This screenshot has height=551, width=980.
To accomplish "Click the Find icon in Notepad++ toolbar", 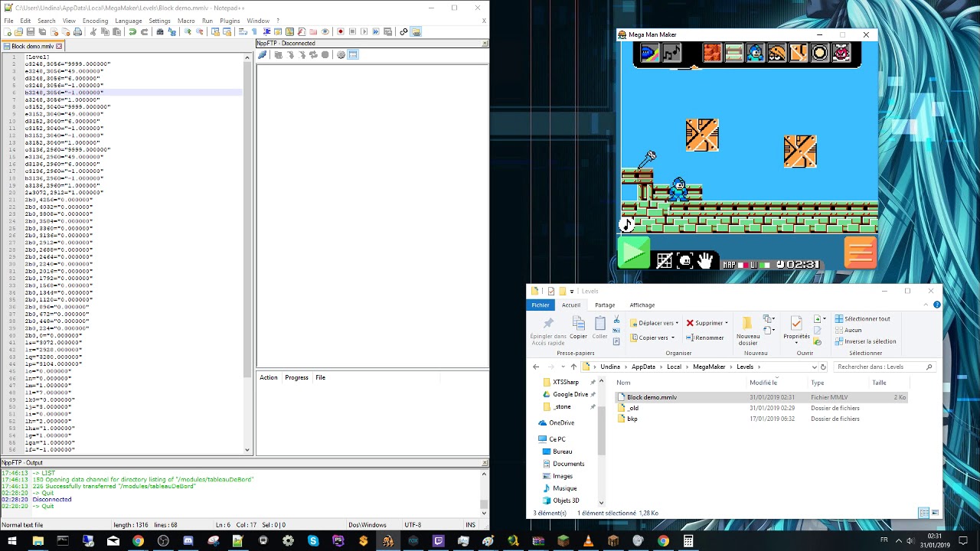I will [x=160, y=31].
